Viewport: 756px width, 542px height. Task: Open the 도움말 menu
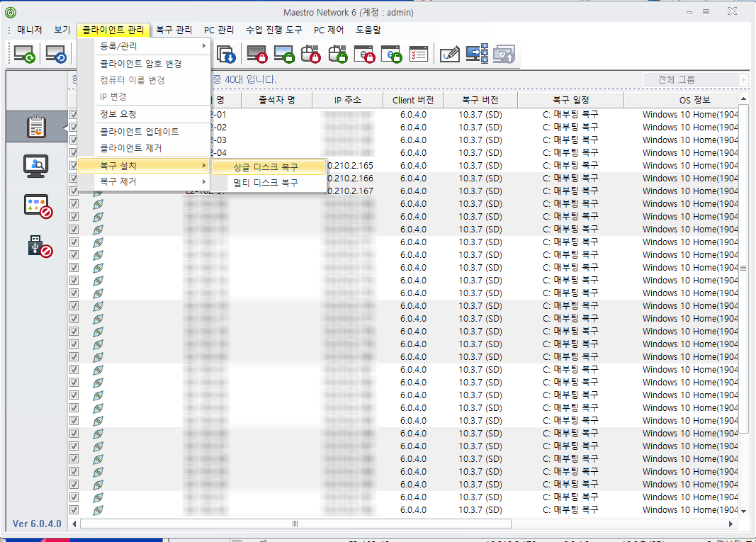[x=368, y=30]
